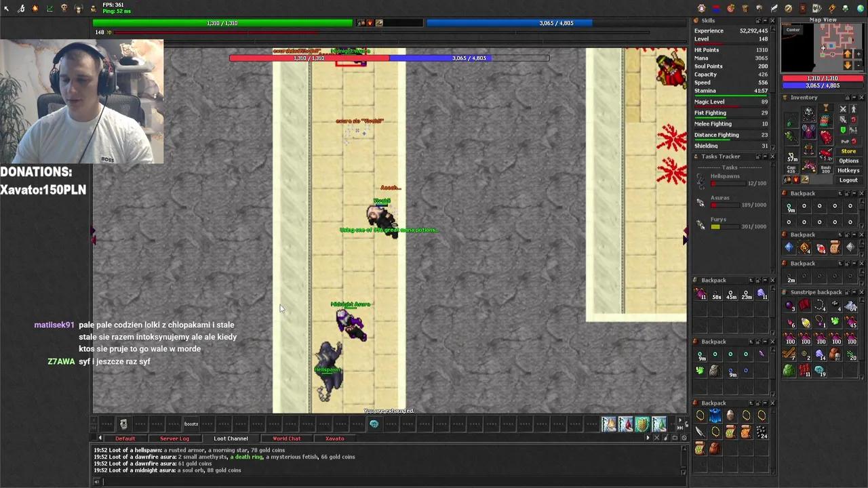Open the Hotkeys settings button
Viewport: 868px width, 488px height.
(848, 170)
